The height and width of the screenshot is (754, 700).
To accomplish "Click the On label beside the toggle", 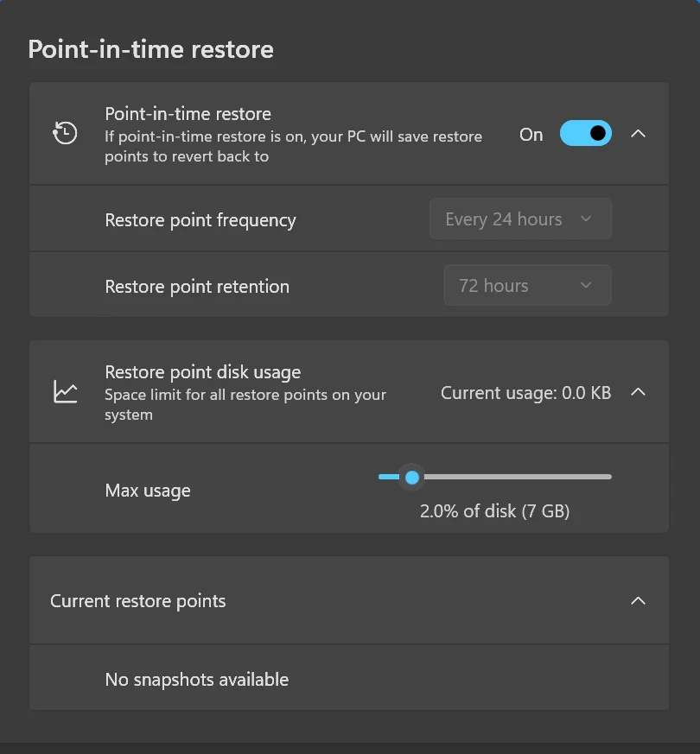I will [x=531, y=135].
